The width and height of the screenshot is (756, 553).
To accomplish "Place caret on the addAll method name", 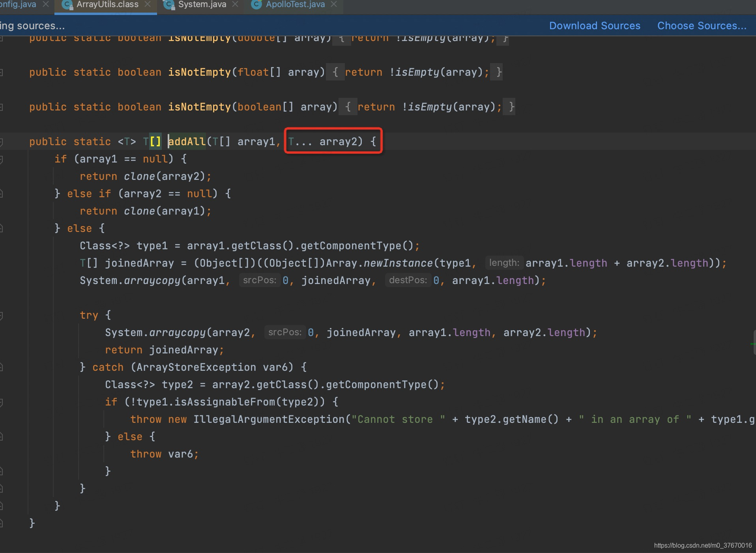I will [x=187, y=142].
